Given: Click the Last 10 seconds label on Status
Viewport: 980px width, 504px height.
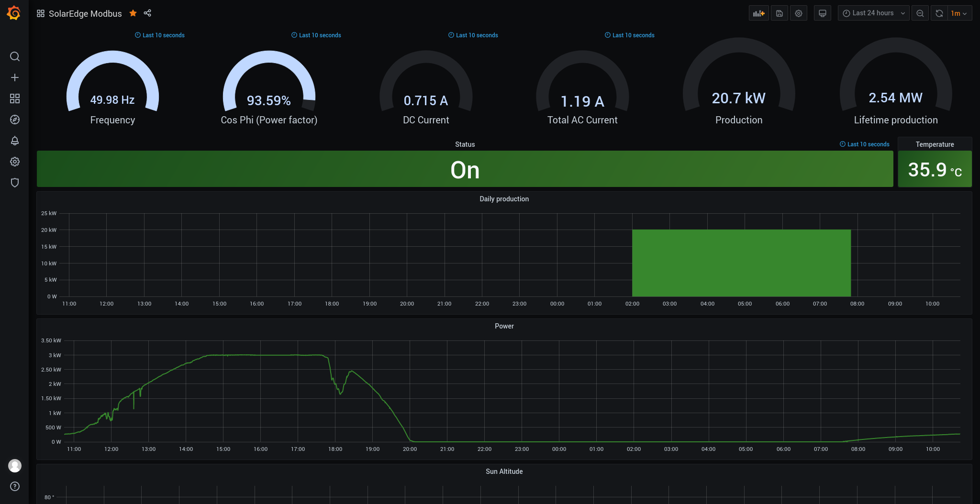Looking at the screenshot, I should point(865,144).
